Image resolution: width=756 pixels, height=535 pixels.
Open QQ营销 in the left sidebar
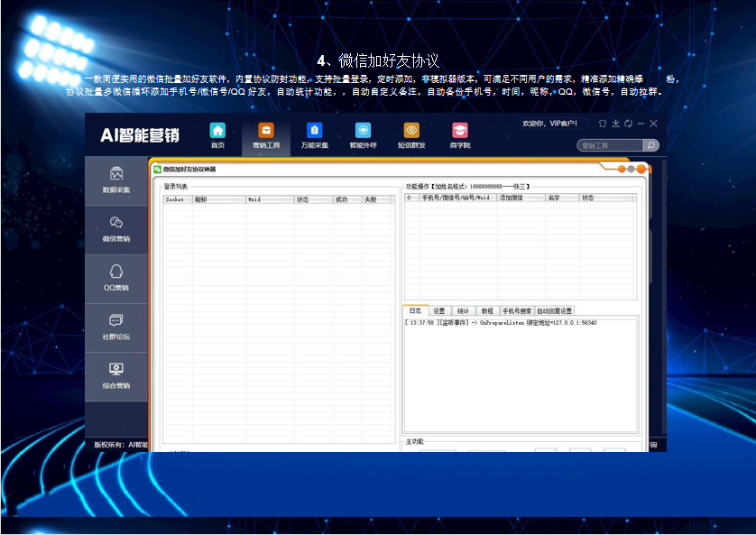pos(116,279)
